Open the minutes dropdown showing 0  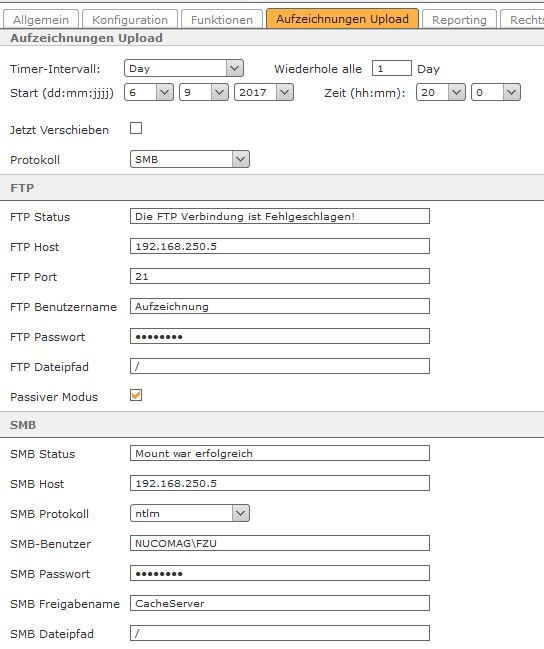pos(496,92)
